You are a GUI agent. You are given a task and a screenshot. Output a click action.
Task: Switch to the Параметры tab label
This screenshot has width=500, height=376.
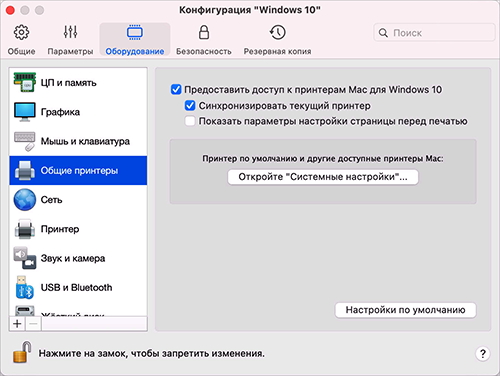(x=70, y=51)
